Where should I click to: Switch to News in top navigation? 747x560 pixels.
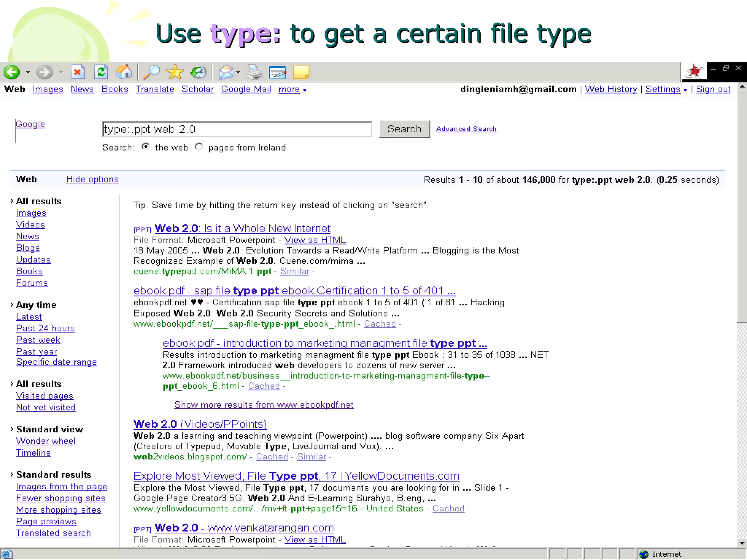(x=82, y=89)
